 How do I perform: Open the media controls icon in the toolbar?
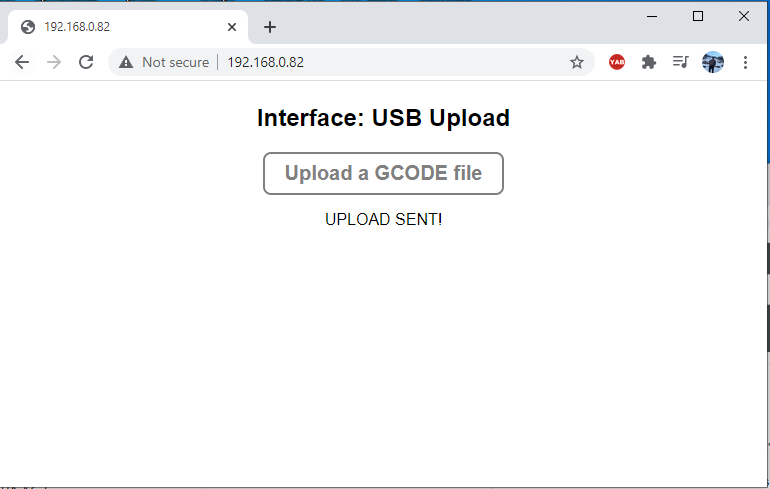pyautogui.click(x=681, y=62)
